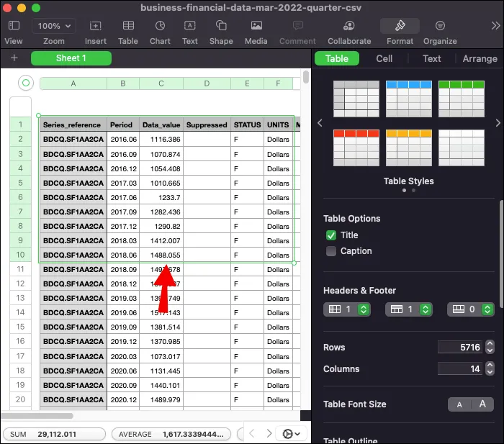
Task: Open the Organize toolbar icon
Action: (440, 26)
